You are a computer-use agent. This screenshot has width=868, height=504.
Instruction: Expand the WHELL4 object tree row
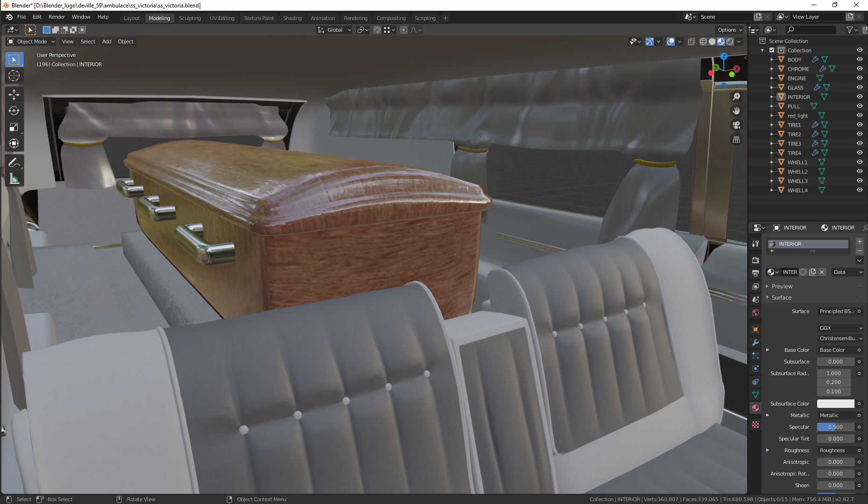(771, 190)
